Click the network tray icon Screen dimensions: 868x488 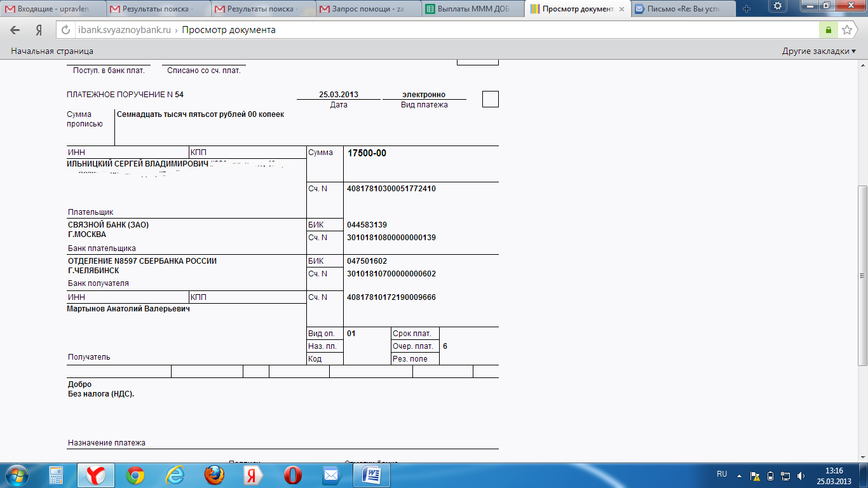pyautogui.click(x=785, y=475)
